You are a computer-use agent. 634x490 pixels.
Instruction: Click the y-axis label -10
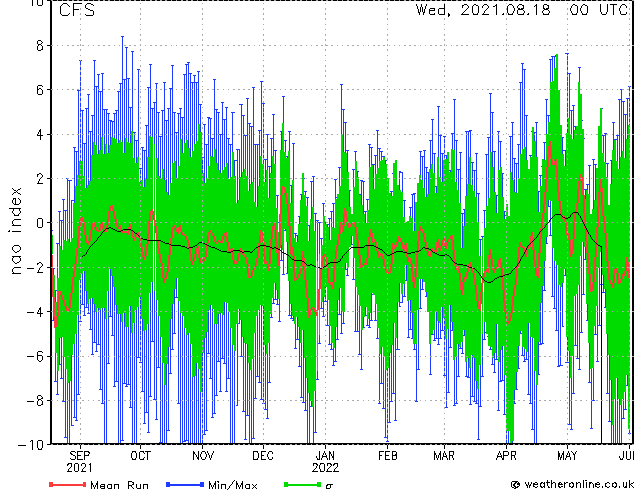tap(31, 445)
